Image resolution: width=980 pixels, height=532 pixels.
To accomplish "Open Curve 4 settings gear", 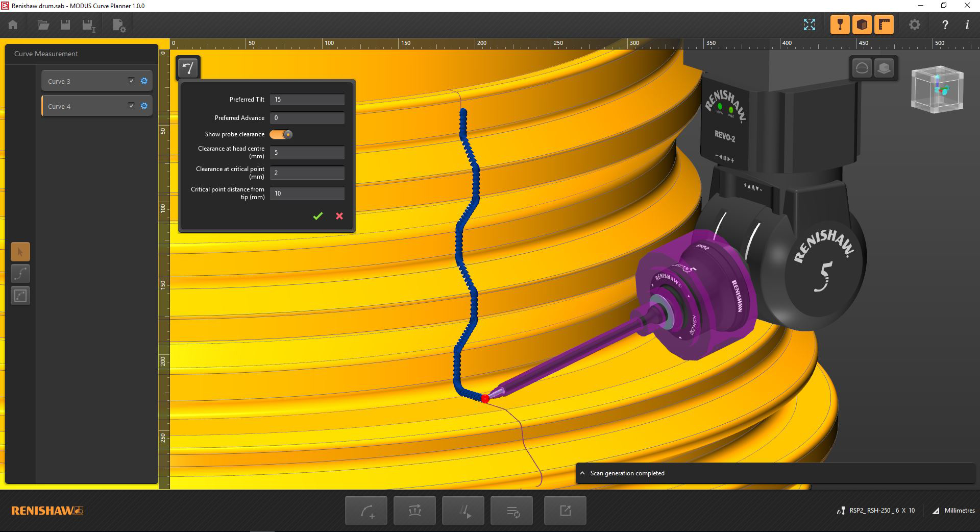I will [144, 106].
